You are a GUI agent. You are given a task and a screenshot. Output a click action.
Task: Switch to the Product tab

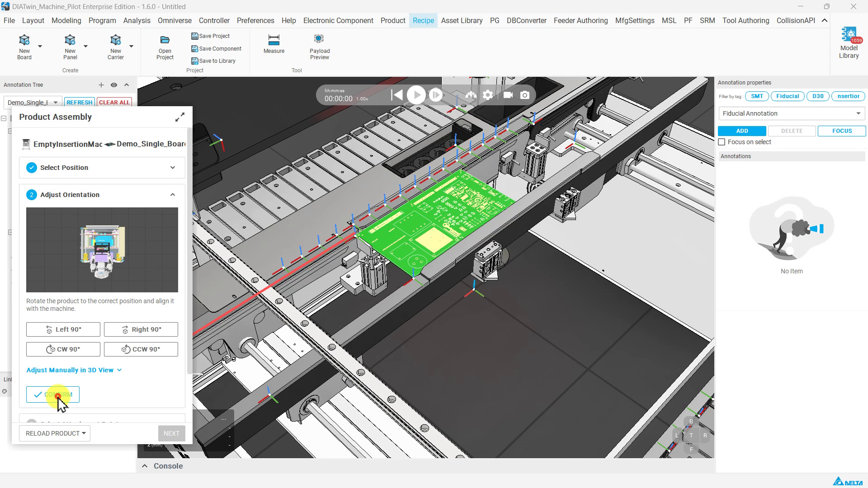393,20
